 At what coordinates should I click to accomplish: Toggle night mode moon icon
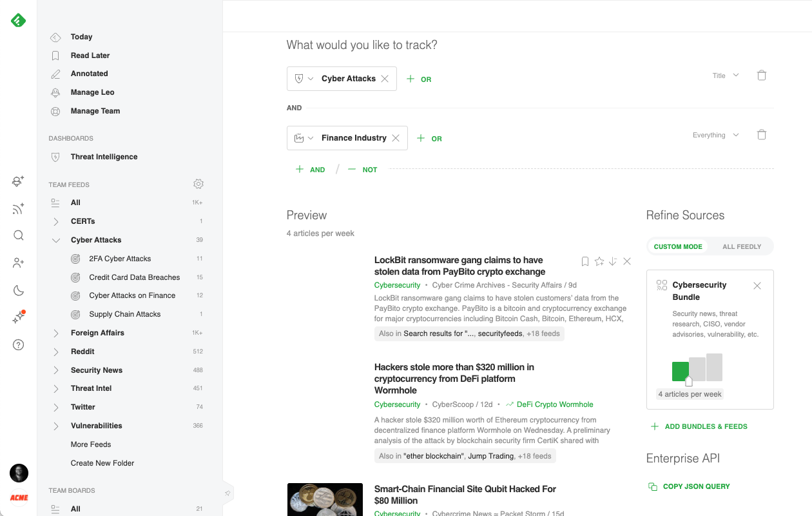pos(18,290)
